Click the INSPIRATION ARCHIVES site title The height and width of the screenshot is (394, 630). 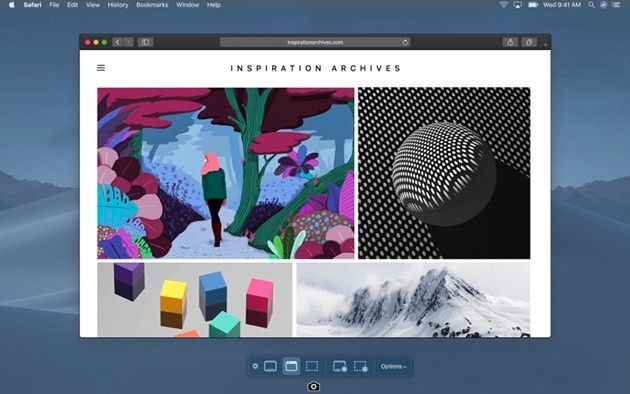(315, 68)
